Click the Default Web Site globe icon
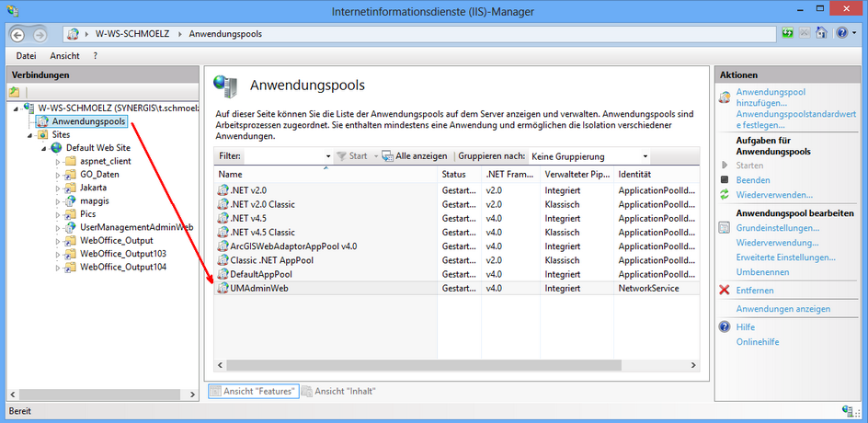The width and height of the screenshot is (868, 423). (56, 148)
